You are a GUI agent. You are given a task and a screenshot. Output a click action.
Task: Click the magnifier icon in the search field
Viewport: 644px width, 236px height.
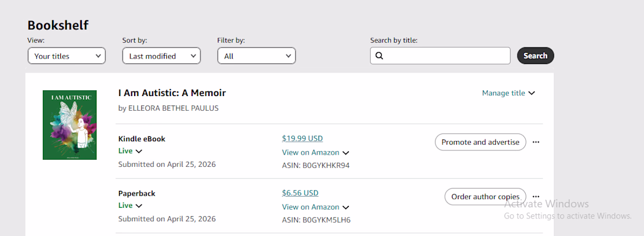(x=379, y=56)
